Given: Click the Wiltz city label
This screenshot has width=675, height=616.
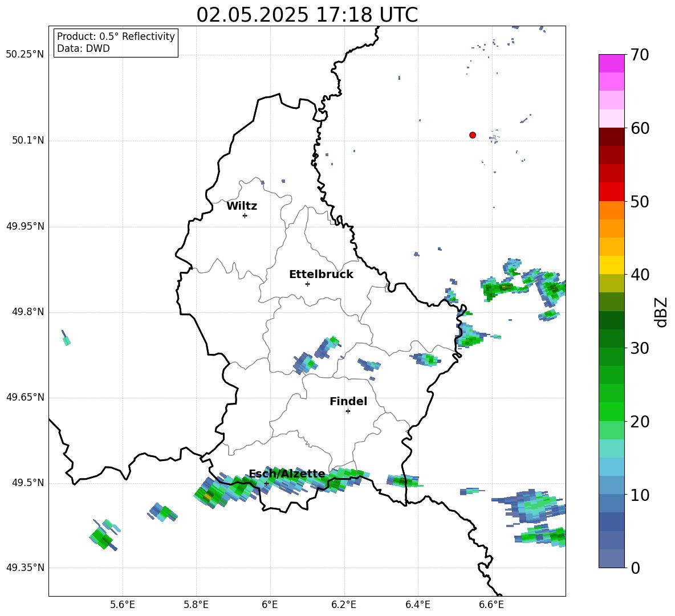Looking at the screenshot, I should tap(242, 206).
